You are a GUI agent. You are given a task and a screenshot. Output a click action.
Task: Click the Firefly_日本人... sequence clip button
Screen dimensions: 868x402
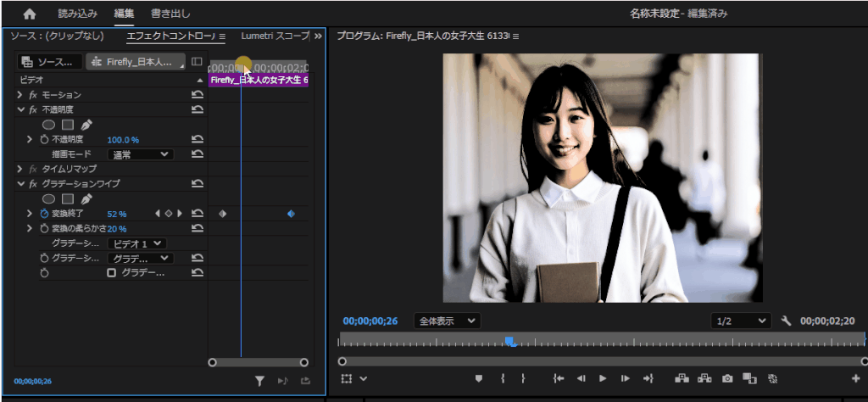[x=136, y=61]
